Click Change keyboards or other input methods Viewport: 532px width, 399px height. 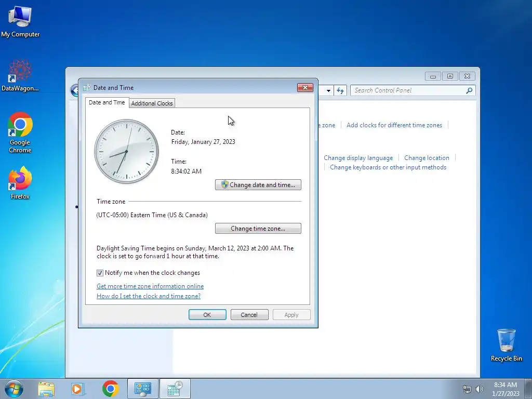[x=388, y=167]
